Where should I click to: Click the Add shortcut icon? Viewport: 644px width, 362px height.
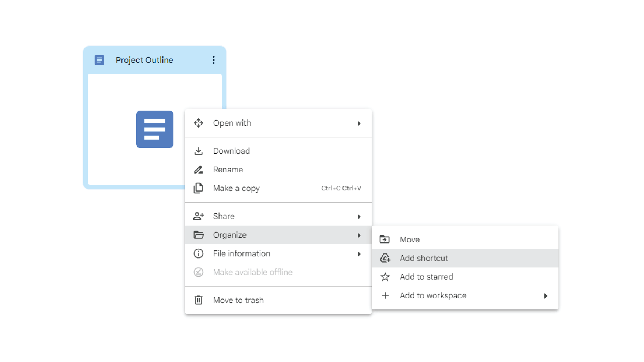tap(385, 258)
